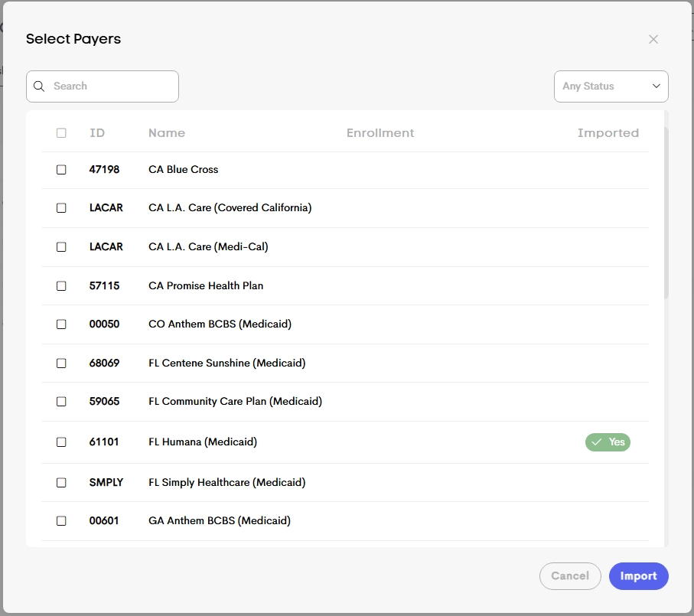Check FL Humana (Medicaid) checkbox

(x=61, y=442)
